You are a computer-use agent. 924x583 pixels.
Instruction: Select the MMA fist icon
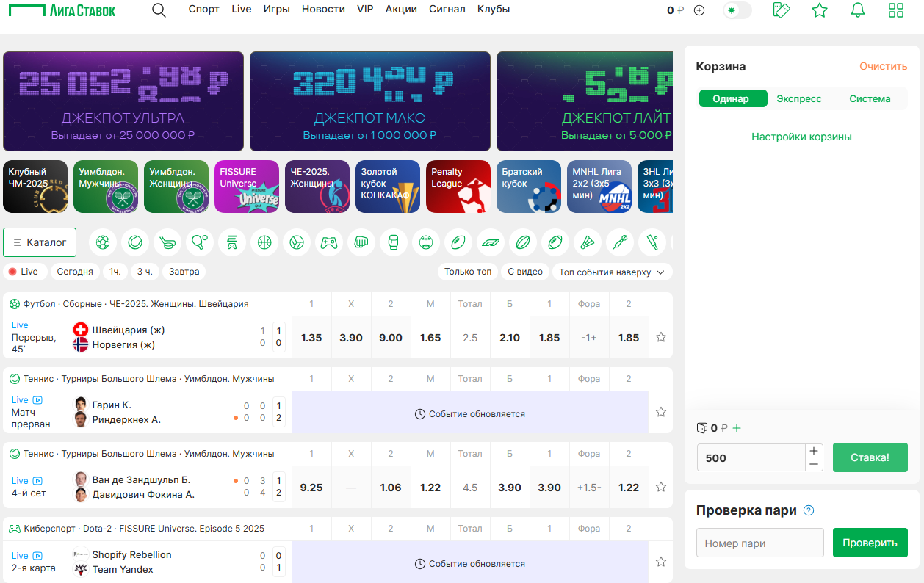point(361,242)
